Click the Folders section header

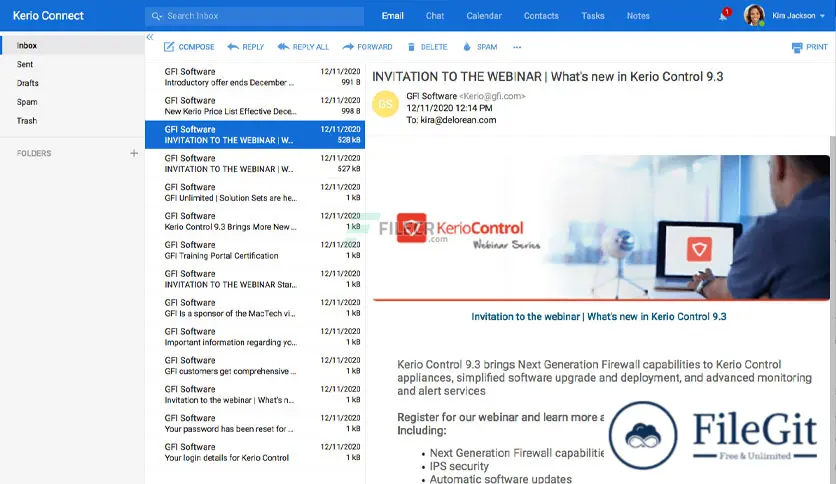(x=34, y=153)
